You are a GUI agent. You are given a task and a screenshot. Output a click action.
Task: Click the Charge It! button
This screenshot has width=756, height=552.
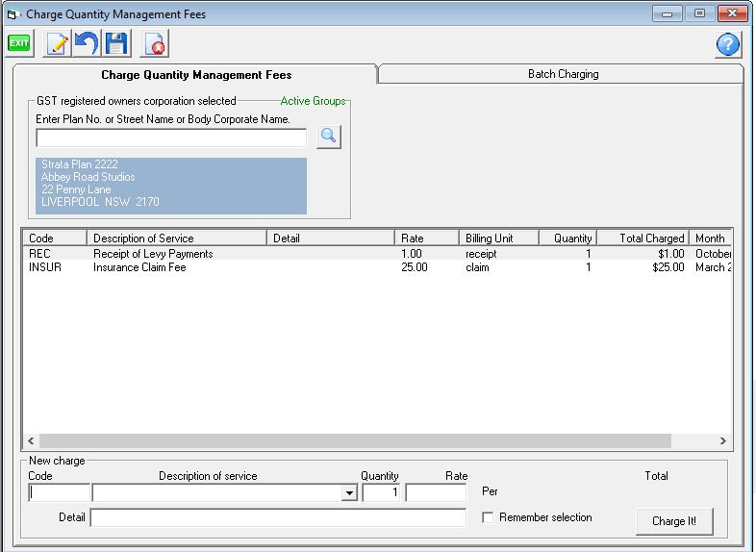pos(674,521)
